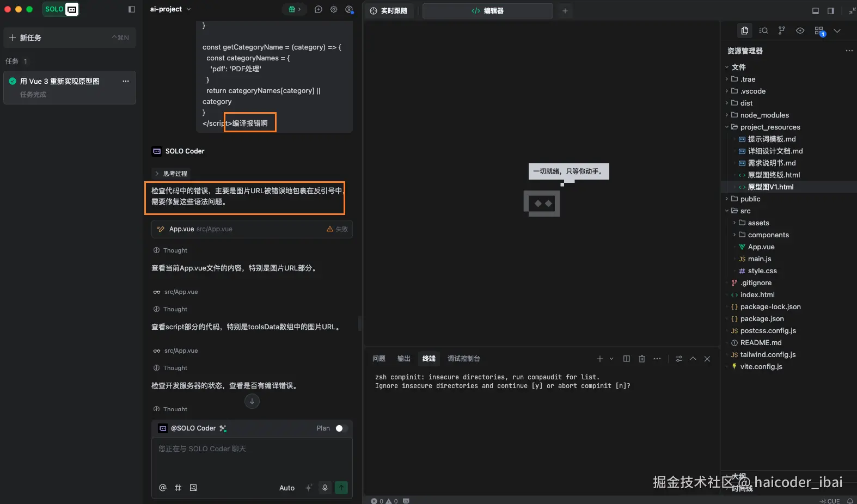Switch to the 实时跟随 tab

coord(389,11)
